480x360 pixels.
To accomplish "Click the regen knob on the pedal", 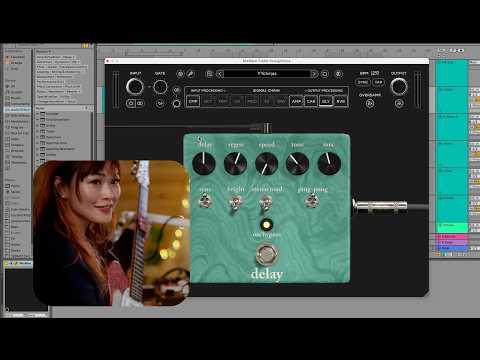I will (x=235, y=163).
